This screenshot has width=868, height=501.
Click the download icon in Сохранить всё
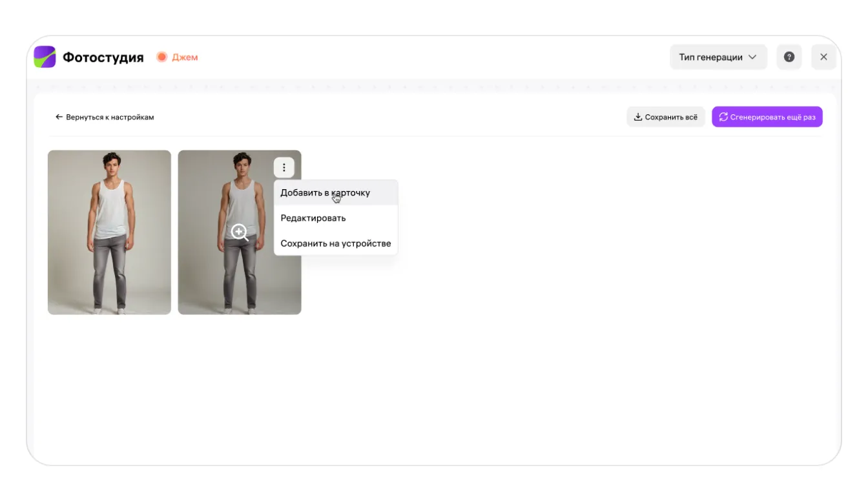(637, 117)
